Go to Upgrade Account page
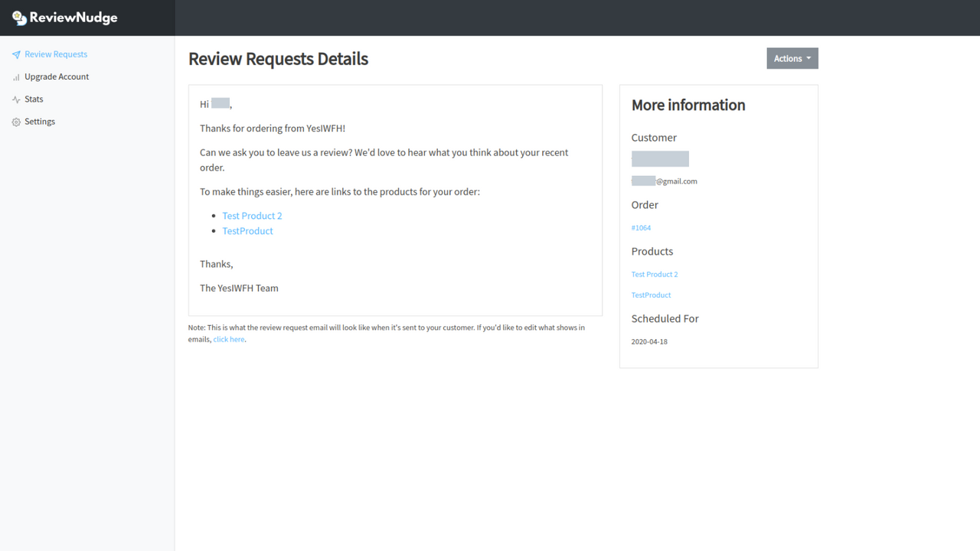The width and height of the screenshot is (980, 551). 57,76
